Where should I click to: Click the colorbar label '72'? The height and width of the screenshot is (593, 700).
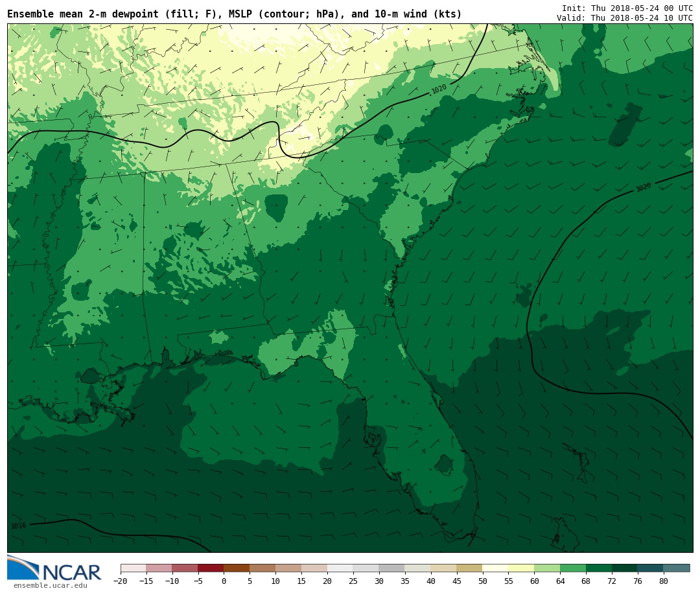tap(612, 581)
